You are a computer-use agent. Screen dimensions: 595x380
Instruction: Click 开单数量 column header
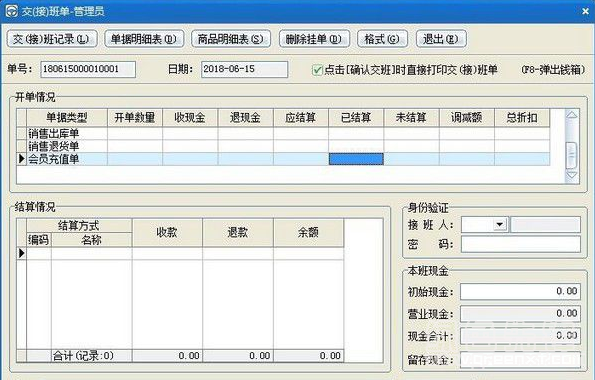[x=135, y=118]
